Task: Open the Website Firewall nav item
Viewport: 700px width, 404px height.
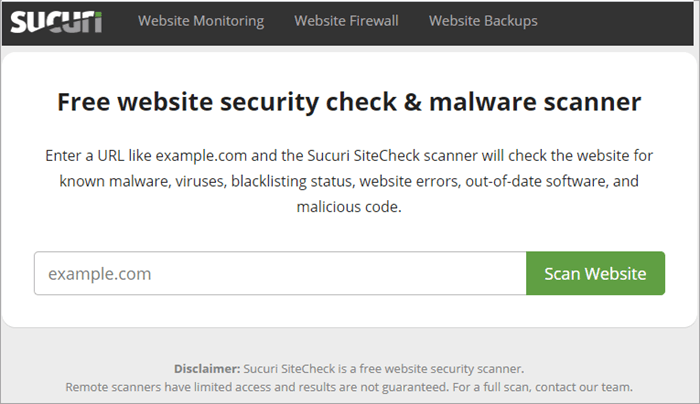Action: pyautogui.click(x=346, y=21)
